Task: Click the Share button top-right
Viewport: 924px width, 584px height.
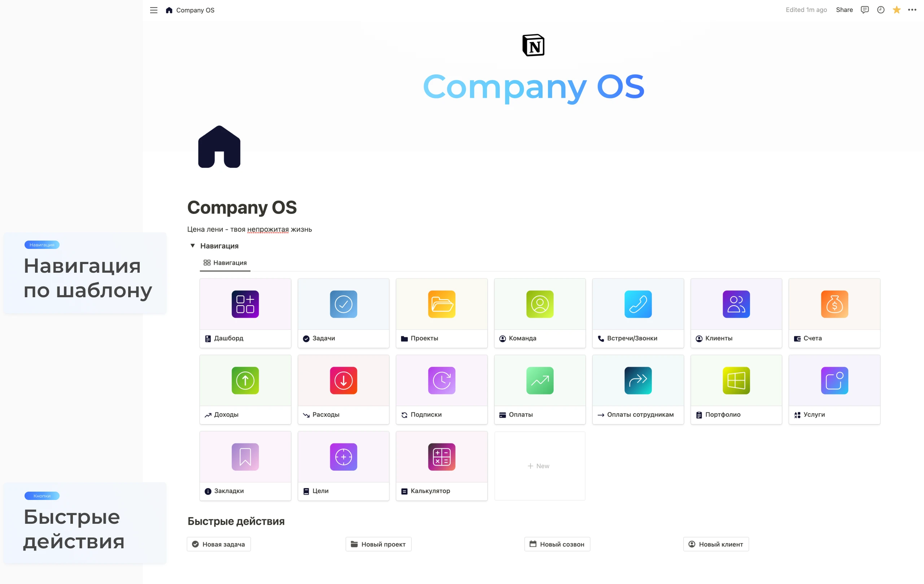Action: 844,10
